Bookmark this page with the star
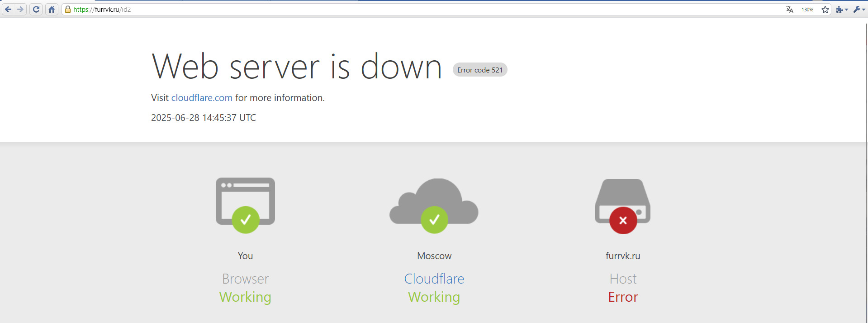The width and height of the screenshot is (868, 323). pyautogui.click(x=825, y=10)
